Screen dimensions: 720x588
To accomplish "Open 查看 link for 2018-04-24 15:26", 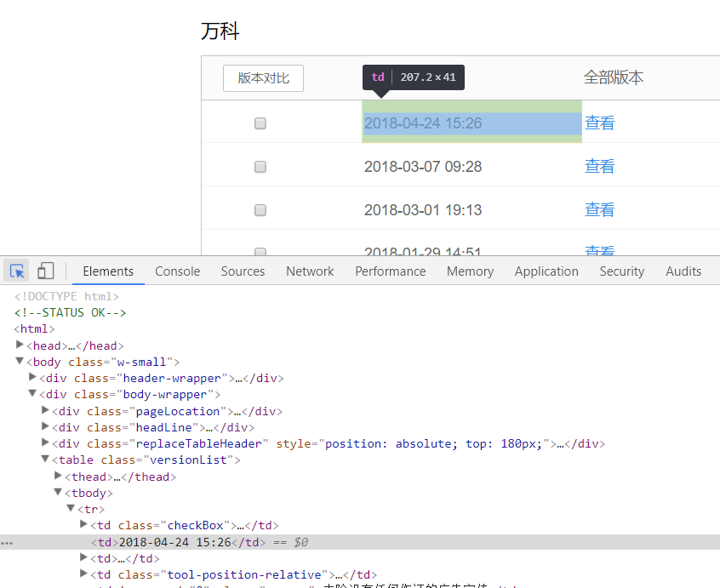I will [x=599, y=123].
